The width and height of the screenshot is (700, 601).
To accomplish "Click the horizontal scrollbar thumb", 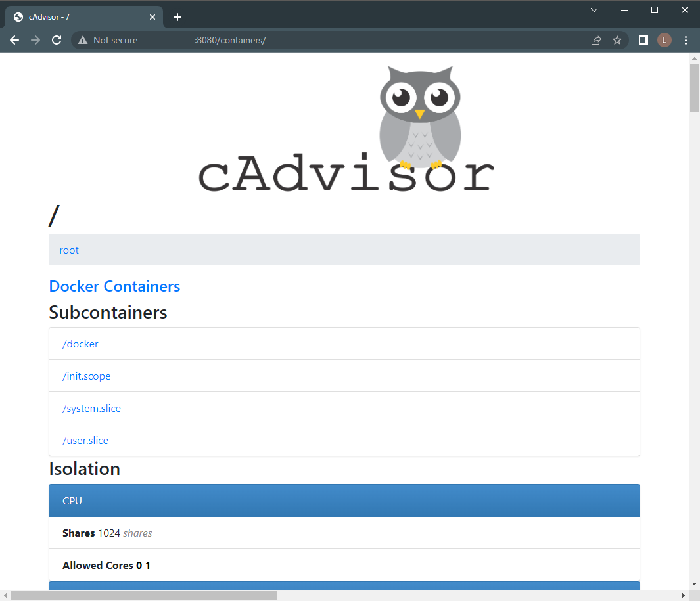I will click(144, 596).
